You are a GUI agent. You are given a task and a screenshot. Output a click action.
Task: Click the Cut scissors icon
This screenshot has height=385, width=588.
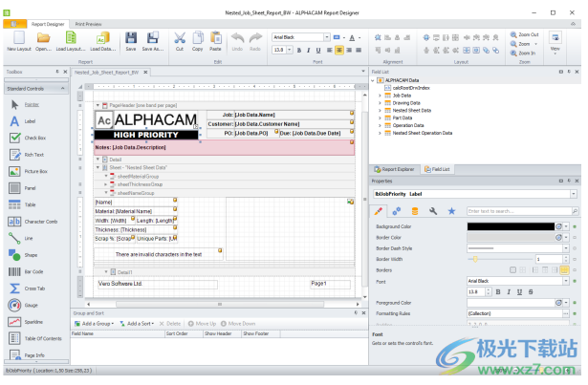[179, 39]
